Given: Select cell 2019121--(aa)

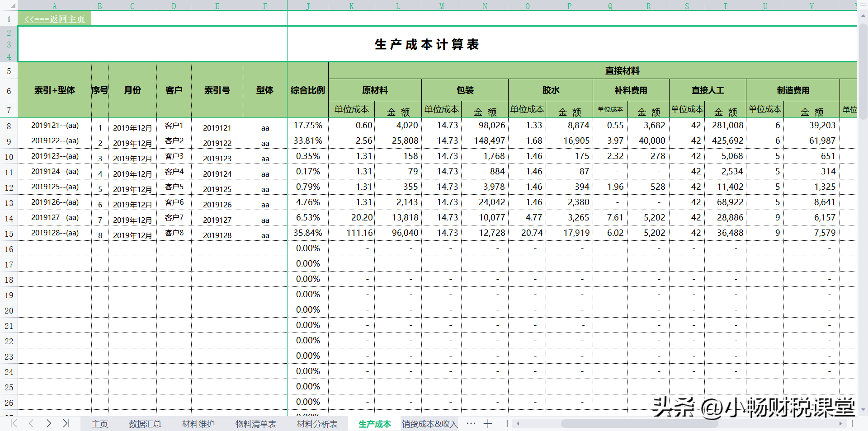Looking at the screenshot, I should point(55,126).
